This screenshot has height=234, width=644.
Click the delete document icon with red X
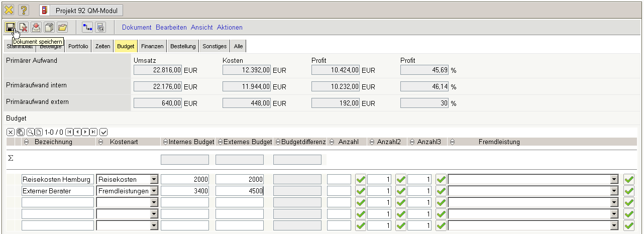coord(23,27)
